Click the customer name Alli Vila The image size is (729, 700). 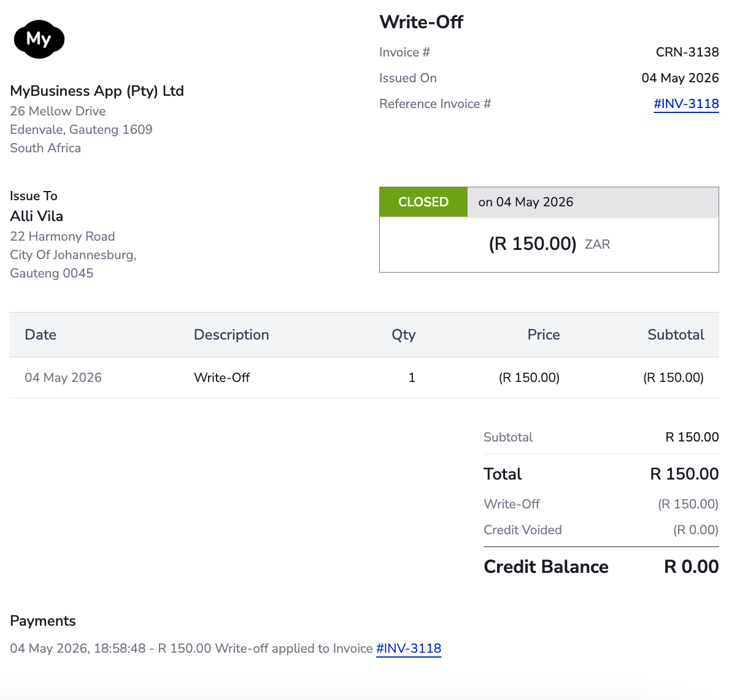click(x=37, y=216)
